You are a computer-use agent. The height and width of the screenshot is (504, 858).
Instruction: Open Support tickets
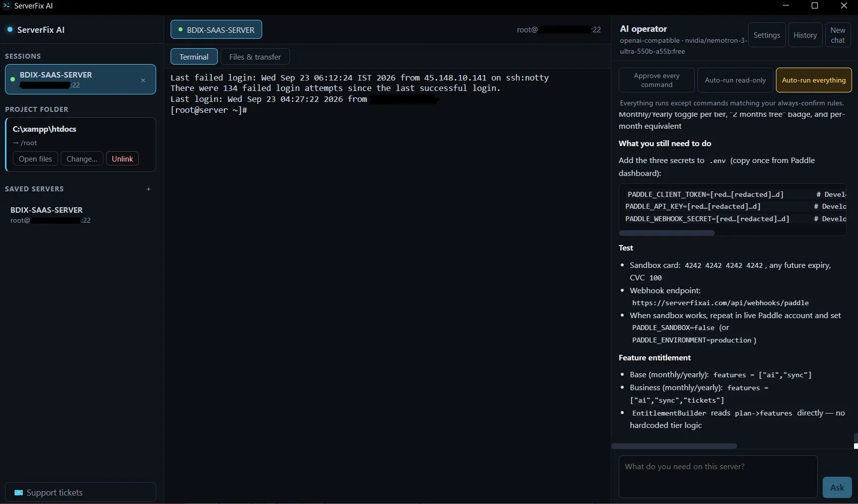click(x=81, y=492)
